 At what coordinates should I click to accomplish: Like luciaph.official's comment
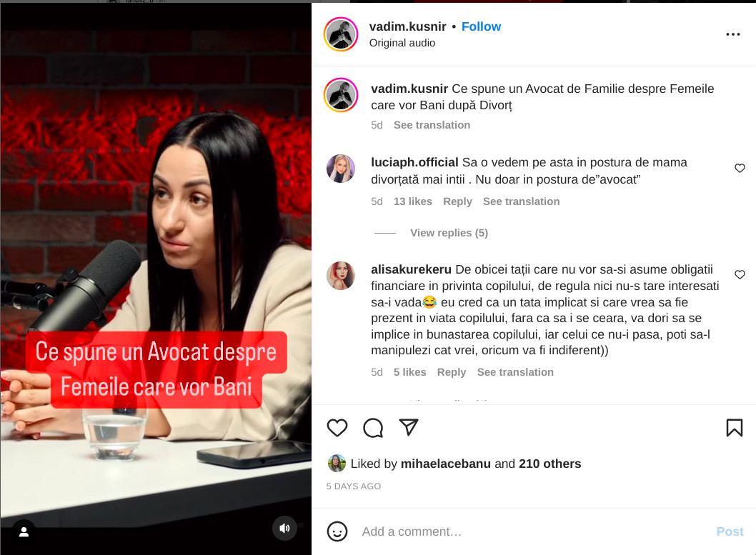point(740,168)
